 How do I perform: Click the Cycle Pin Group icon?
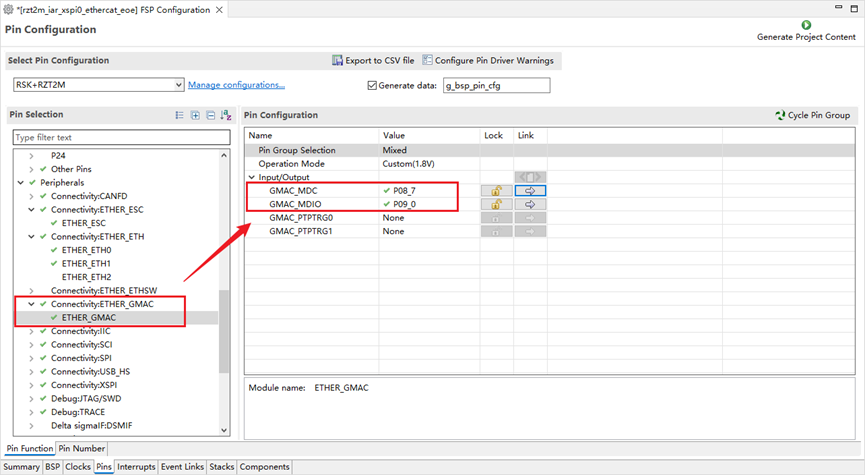coord(780,115)
